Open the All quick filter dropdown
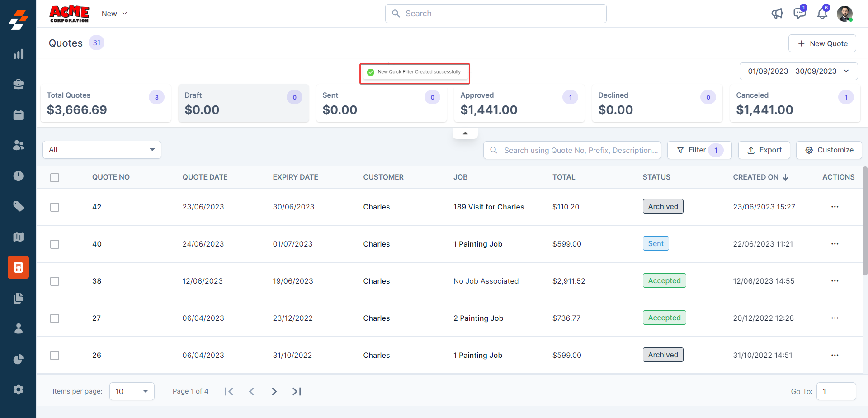Viewport: 868px width, 418px height. tap(102, 150)
